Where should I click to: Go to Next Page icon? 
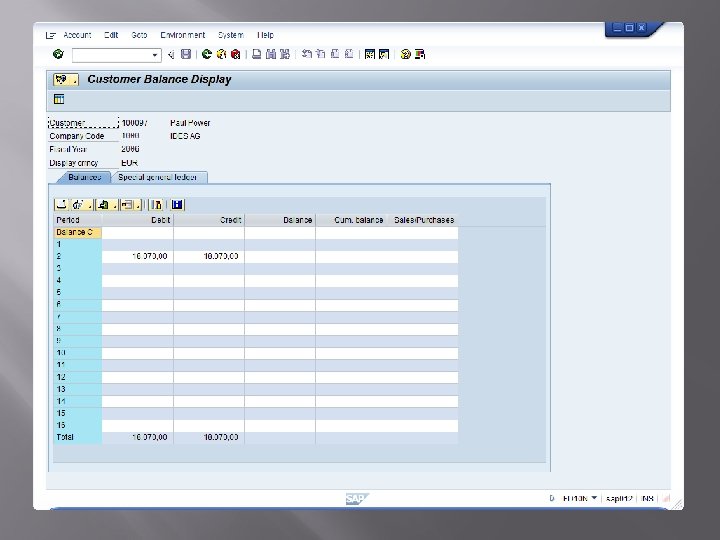[x=335, y=54]
